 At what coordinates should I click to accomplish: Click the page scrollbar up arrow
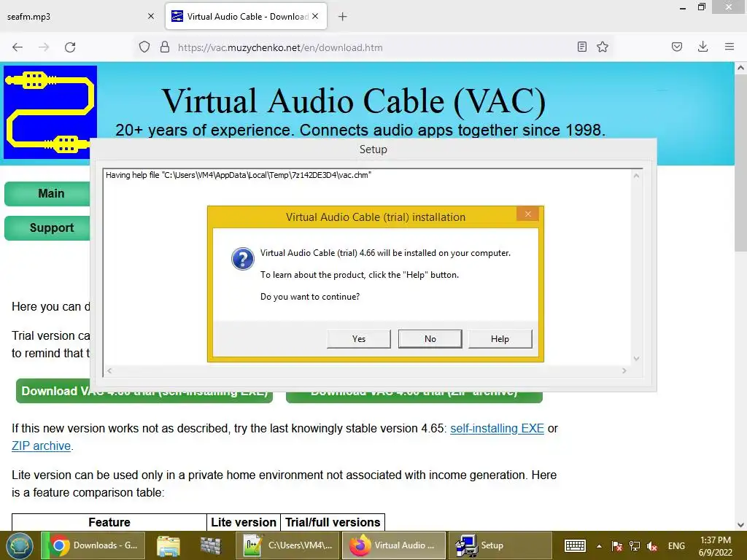740,68
